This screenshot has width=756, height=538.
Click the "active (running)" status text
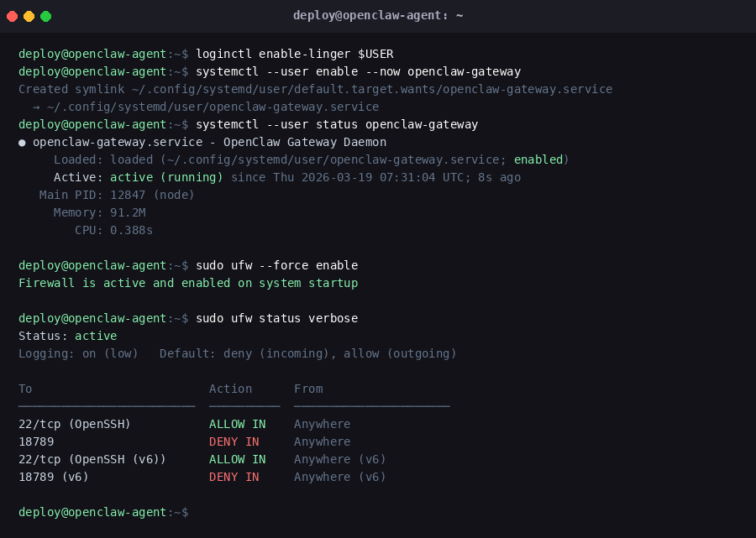coord(166,177)
